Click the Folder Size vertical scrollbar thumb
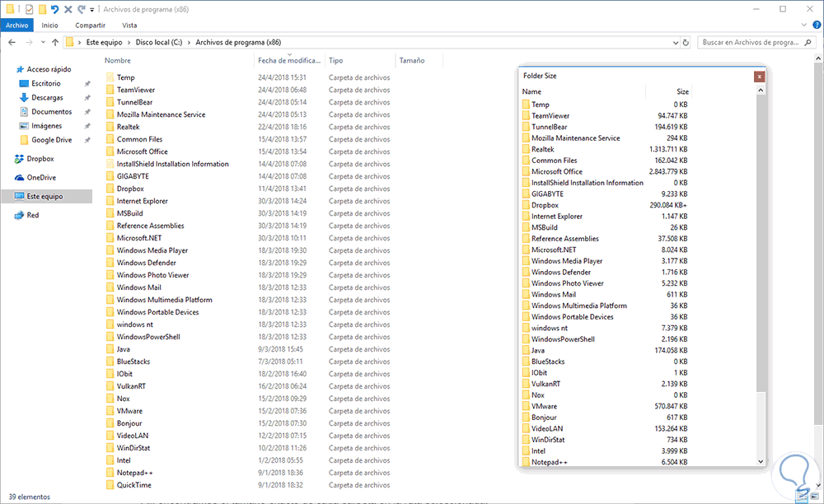This screenshot has height=504, width=824. tap(761, 243)
